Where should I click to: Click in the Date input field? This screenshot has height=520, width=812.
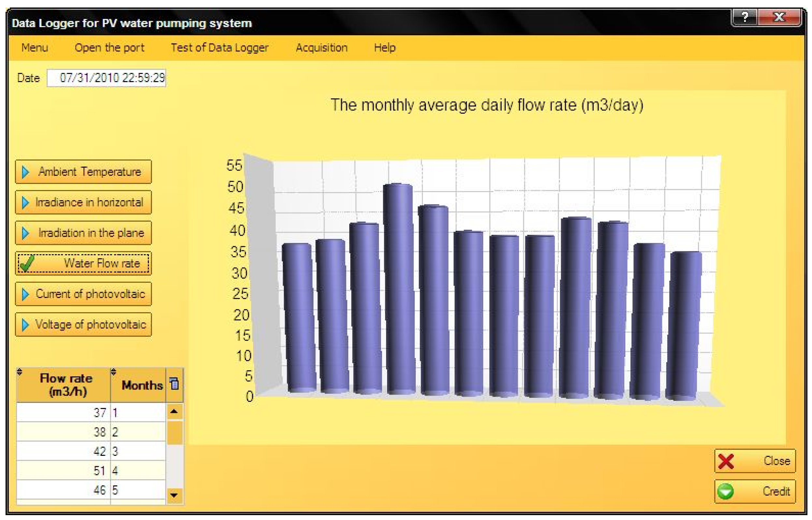107,78
